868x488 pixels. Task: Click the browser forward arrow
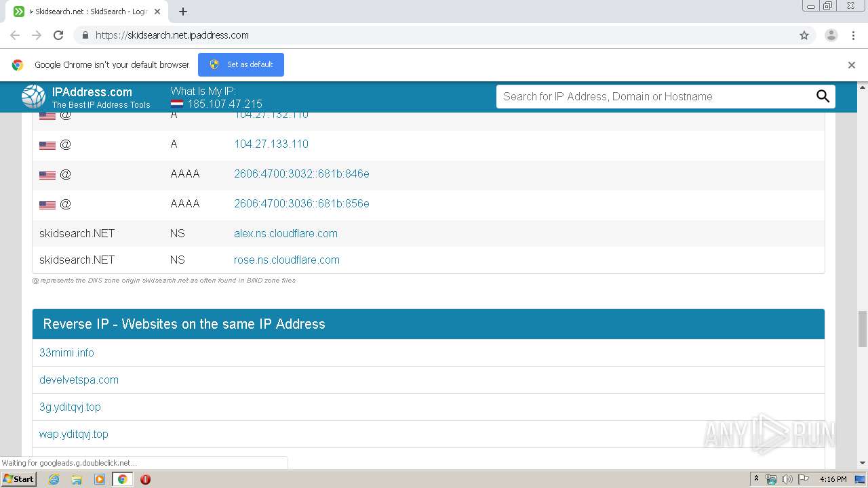tap(37, 35)
